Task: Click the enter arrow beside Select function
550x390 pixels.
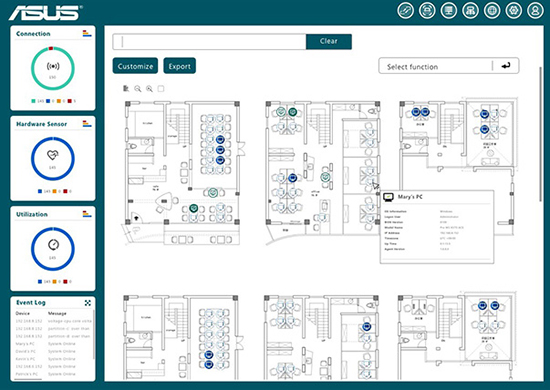Action: point(506,66)
